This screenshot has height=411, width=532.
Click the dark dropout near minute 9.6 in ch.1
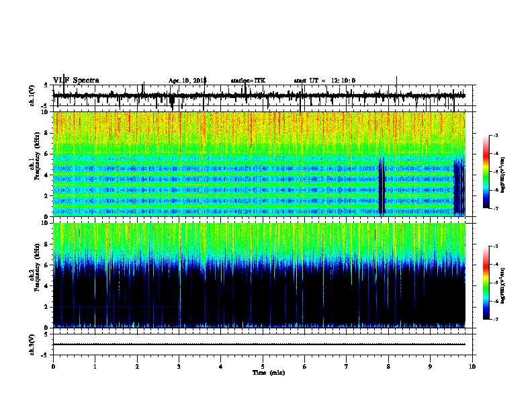(x=459, y=186)
